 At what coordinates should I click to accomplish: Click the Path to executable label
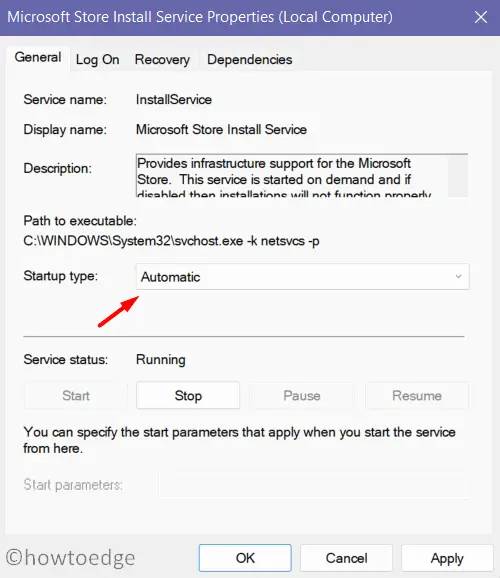tap(80, 221)
